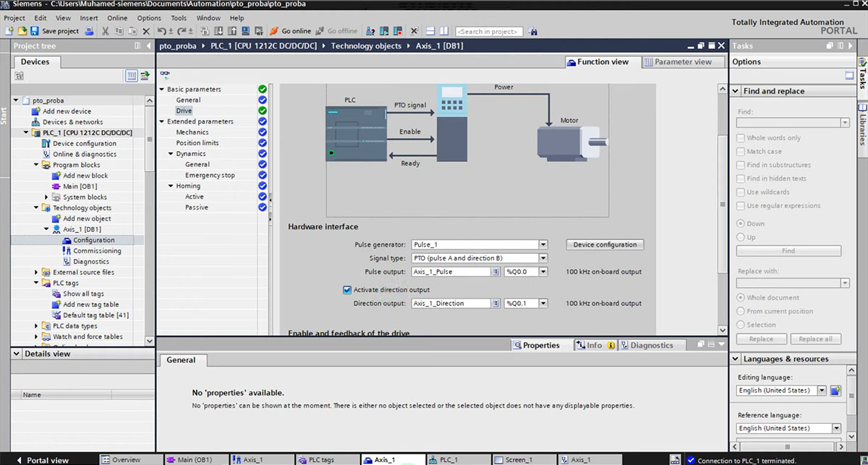Click the Undo arrow icon
Viewport: 868px width, 465px height.
click(163, 31)
